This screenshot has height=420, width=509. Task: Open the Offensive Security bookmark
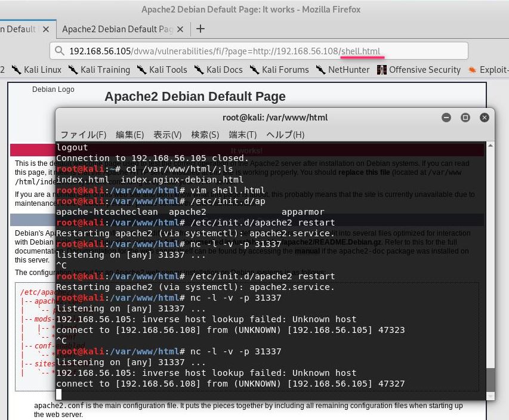pyautogui.click(x=419, y=70)
